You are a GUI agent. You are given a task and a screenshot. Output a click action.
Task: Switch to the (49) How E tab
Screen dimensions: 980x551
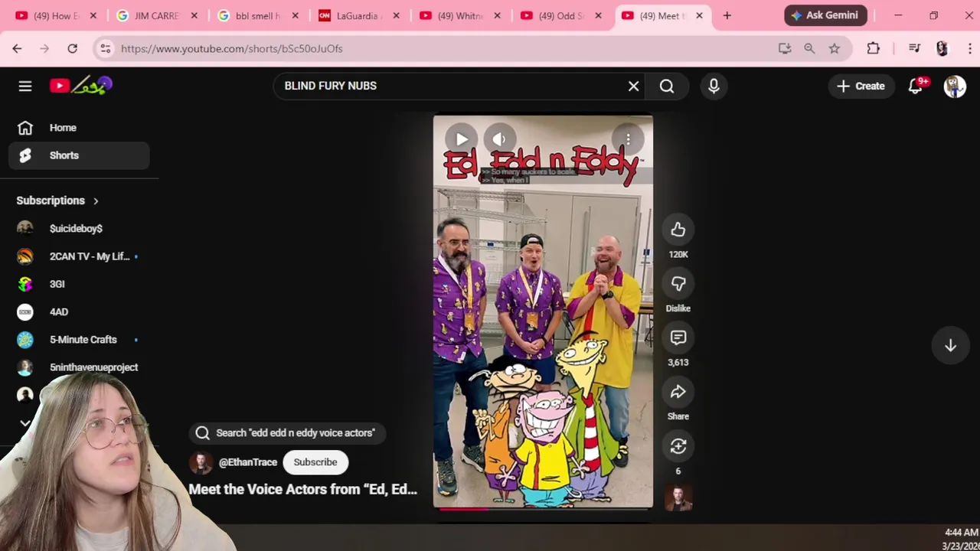click(x=54, y=15)
